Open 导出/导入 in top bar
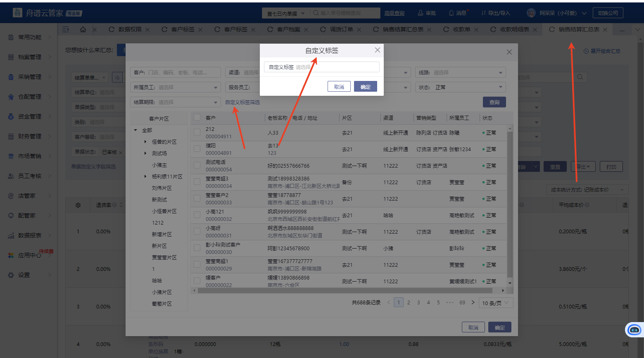 coord(496,13)
